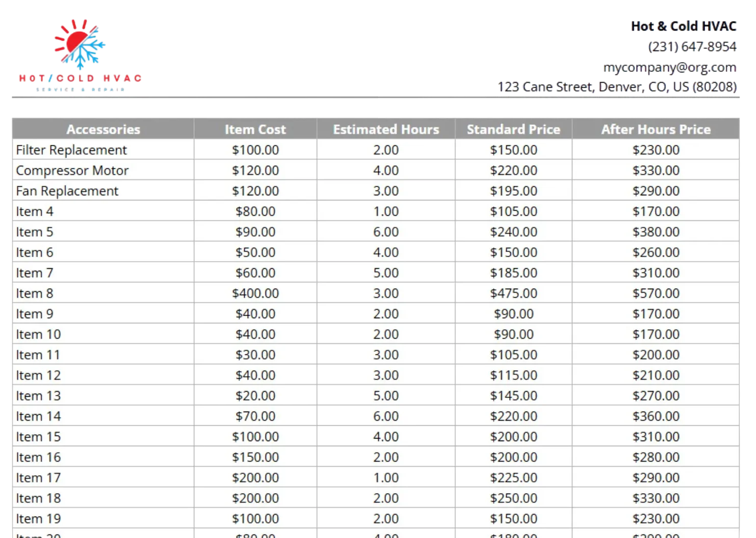Image resolution: width=756 pixels, height=538 pixels.
Task: Select the Fan Replacement cell
Action: coord(67,191)
